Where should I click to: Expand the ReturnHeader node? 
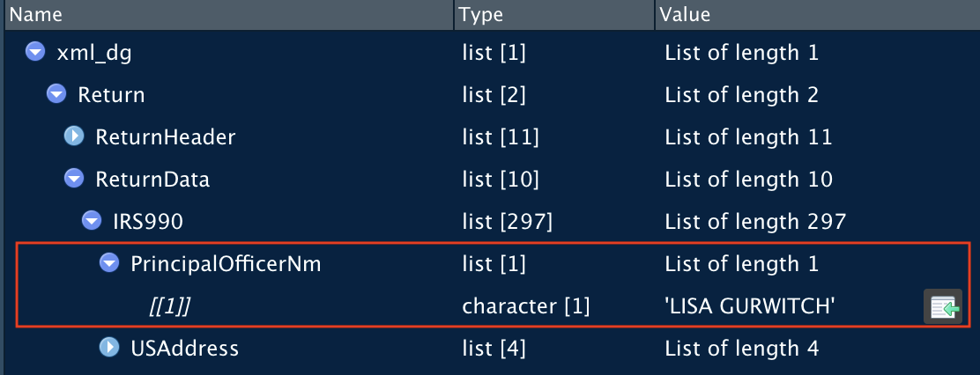click(x=74, y=136)
